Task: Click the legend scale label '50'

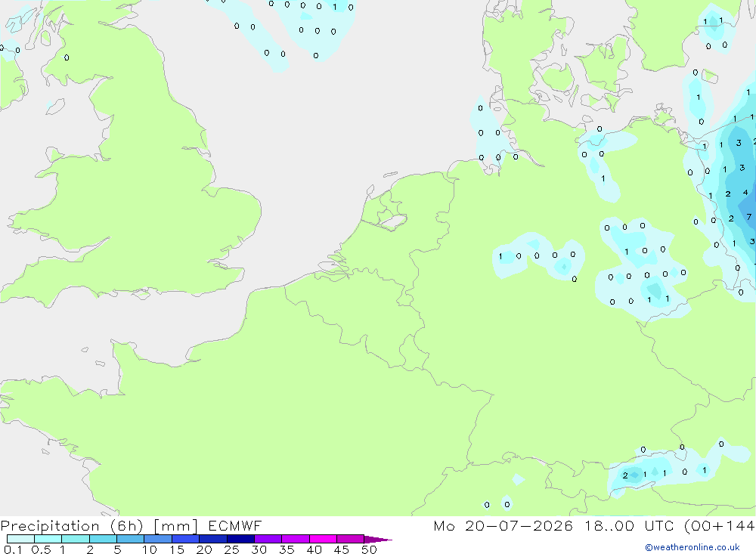Action: coord(369,549)
